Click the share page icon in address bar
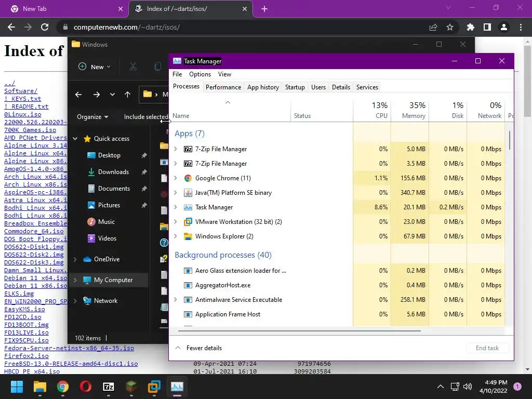Screen dimensions: 532x399 coord(433,27)
